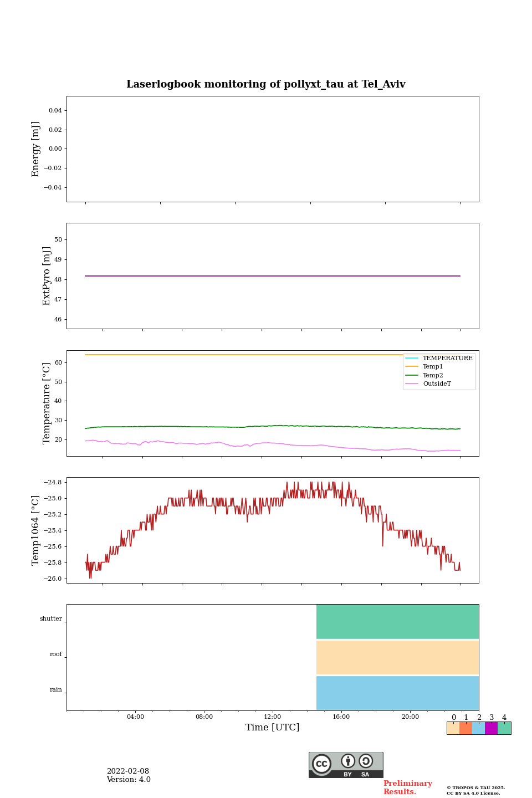The width and height of the screenshot is (532, 798).
Task: Click the −26.0 tick on Temp1064 axis
Action: tap(53, 579)
